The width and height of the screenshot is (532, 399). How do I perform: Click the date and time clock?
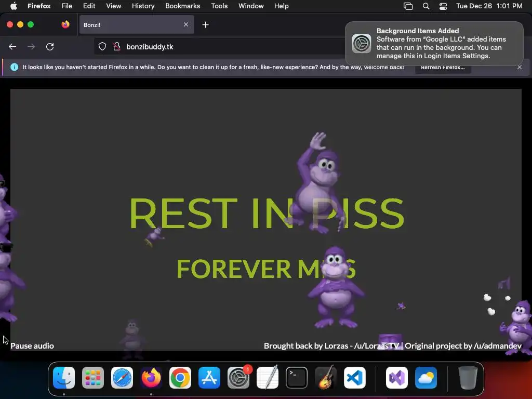(489, 6)
